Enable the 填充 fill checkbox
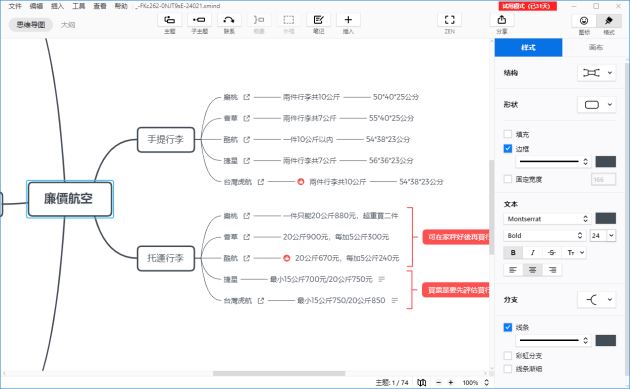The height and width of the screenshot is (389, 630). [508, 134]
